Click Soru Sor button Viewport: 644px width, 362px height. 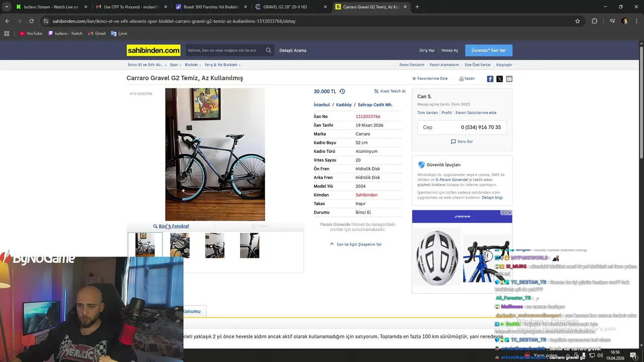(x=462, y=142)
